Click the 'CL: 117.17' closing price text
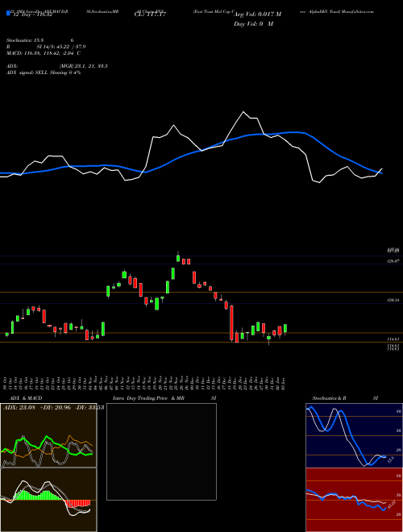Screen dimensions: 403x532 click(150, 15)
